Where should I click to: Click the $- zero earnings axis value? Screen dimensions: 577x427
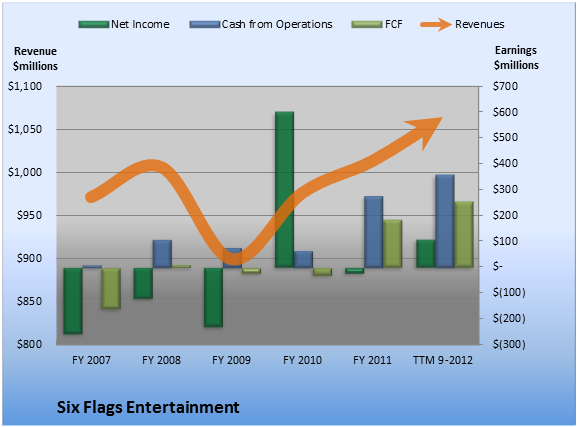click(498, 266)
